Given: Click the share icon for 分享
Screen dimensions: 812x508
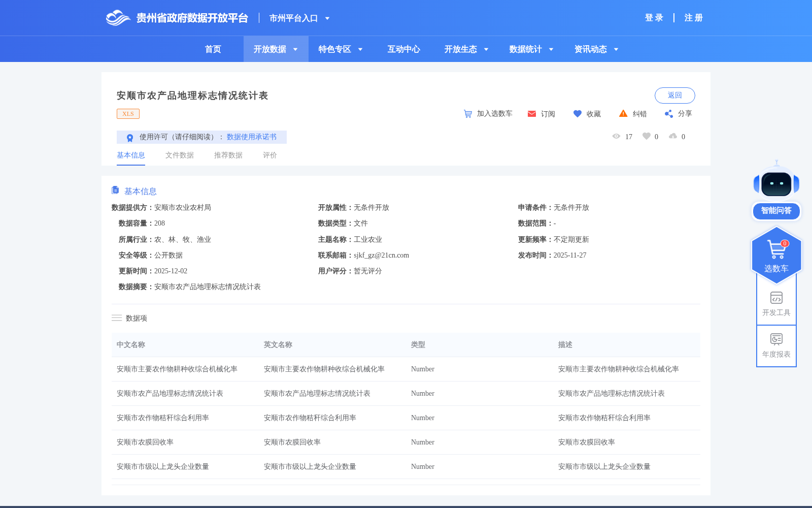Looking at the screenshot, I should point(669,114).
